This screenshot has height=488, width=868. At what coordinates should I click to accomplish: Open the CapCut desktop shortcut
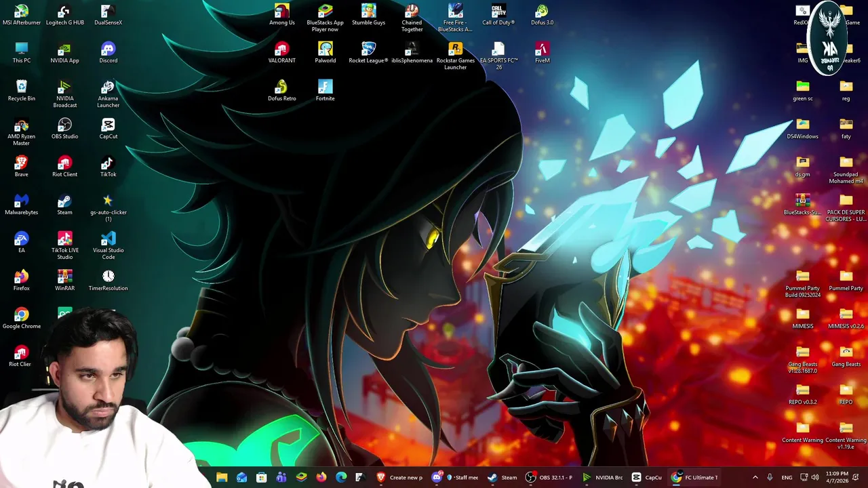point(108,129)
